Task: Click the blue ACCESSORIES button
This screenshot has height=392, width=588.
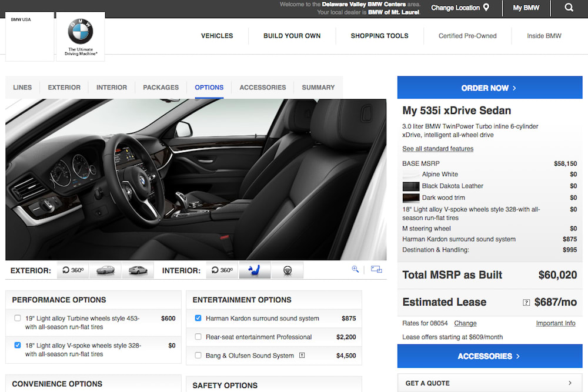Action: tap(490, 356)
